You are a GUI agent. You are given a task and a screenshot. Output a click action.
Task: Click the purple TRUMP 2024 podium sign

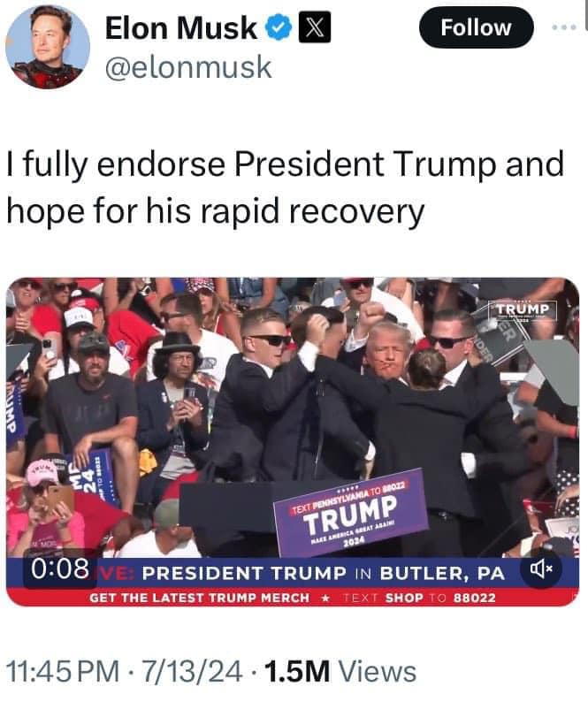350,513
